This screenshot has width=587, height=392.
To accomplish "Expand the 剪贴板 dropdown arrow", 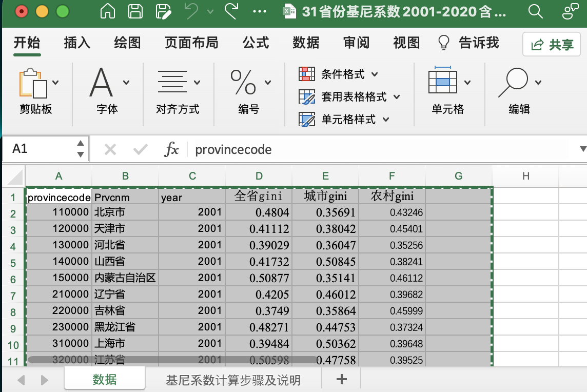I will click(x=55, y=83).
